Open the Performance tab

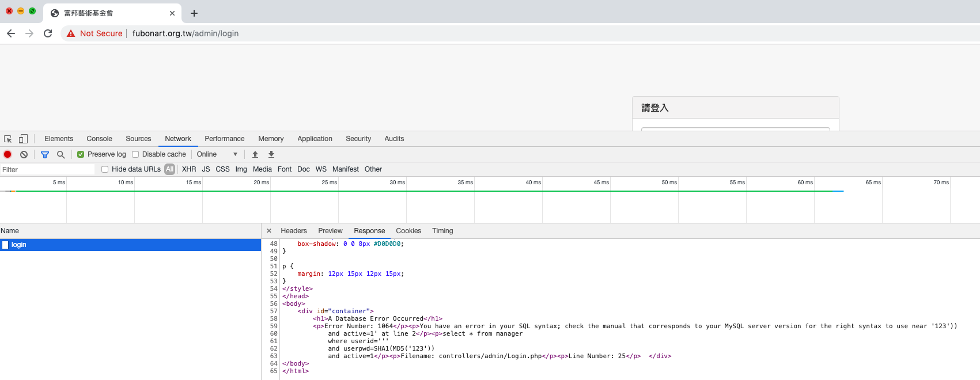225,139
